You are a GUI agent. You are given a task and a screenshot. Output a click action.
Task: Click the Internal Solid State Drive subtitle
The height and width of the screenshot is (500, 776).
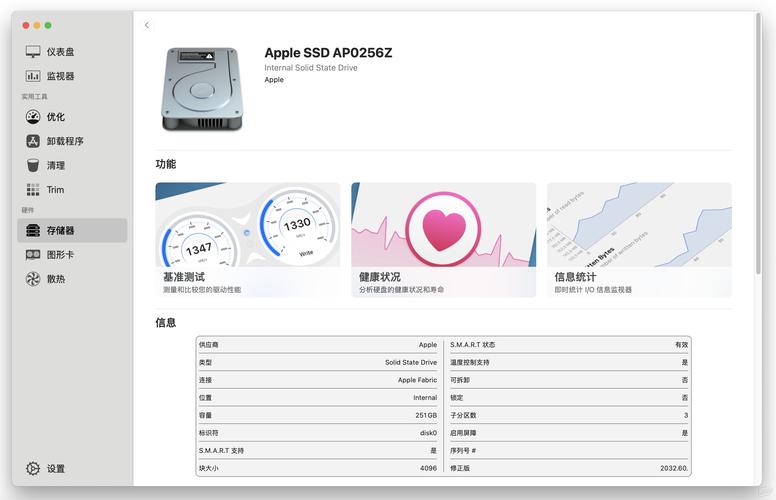311,68
